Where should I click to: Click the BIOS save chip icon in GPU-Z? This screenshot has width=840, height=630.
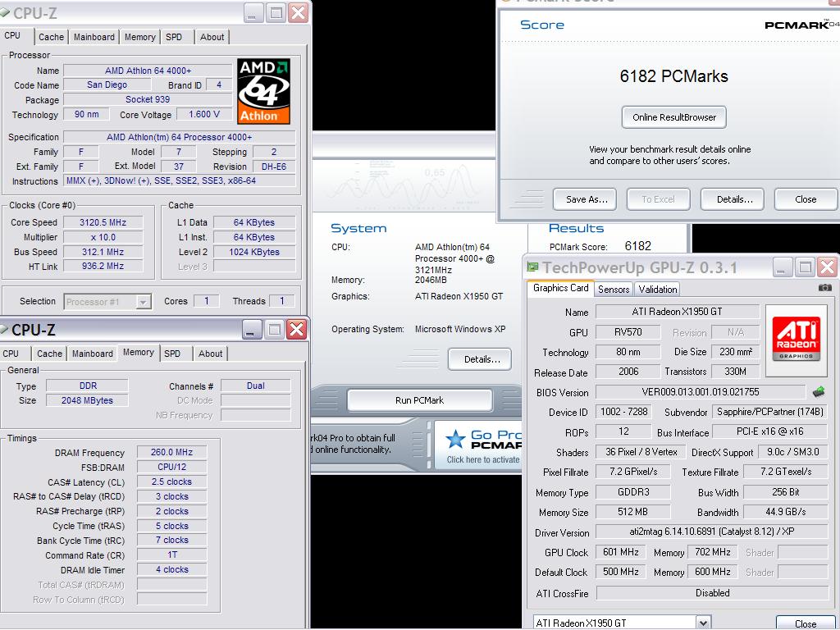819,392
